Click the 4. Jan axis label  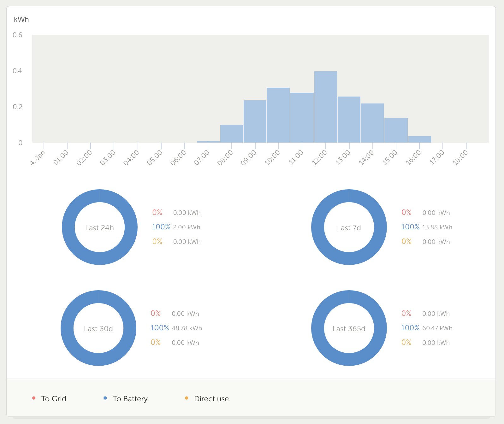point(38,158)
